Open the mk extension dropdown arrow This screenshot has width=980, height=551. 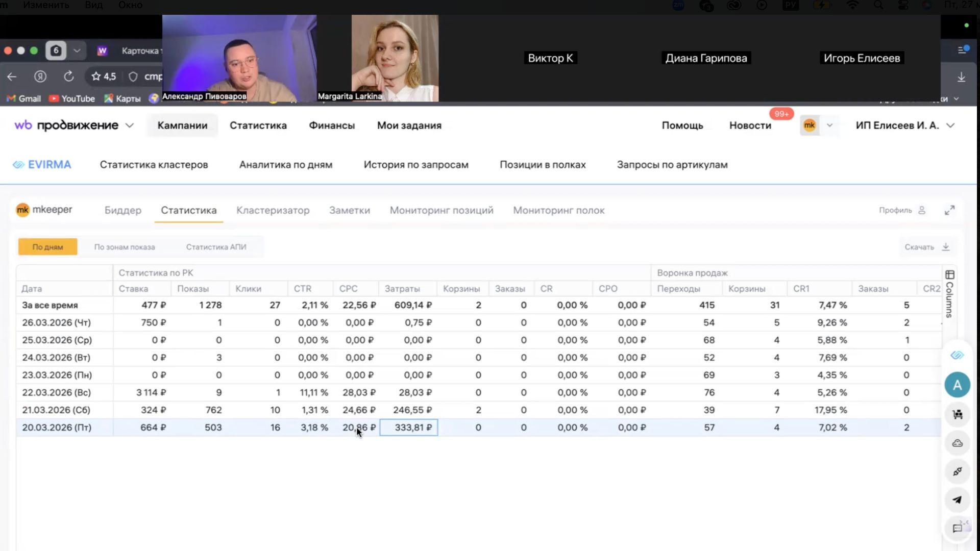click(829, 126)
